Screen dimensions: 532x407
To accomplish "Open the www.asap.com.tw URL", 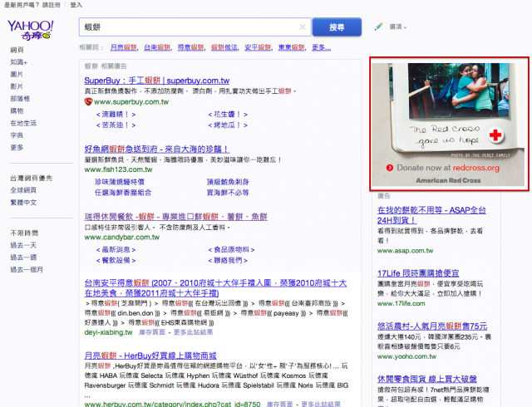I will 405,251.
